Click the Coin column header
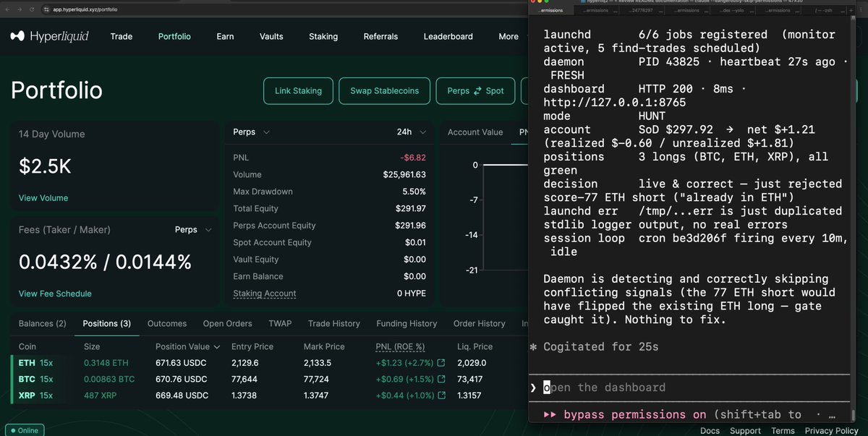This screenshot has width=868, height=436. click(27, 346)
